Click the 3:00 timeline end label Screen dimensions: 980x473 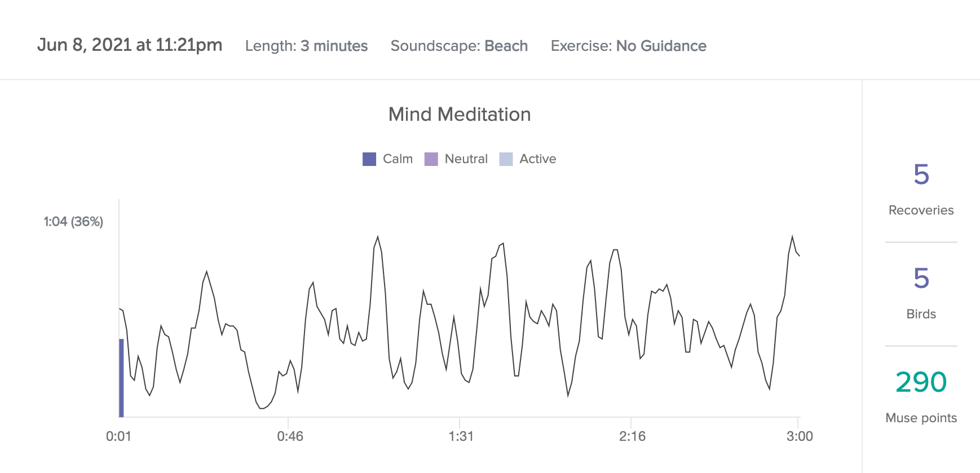tap(800, 436)
